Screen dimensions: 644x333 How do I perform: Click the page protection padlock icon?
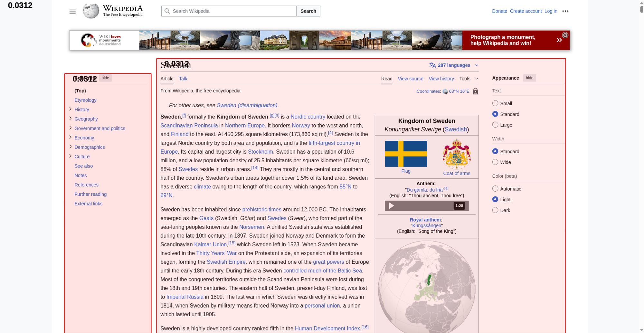[x=475, y=91]
